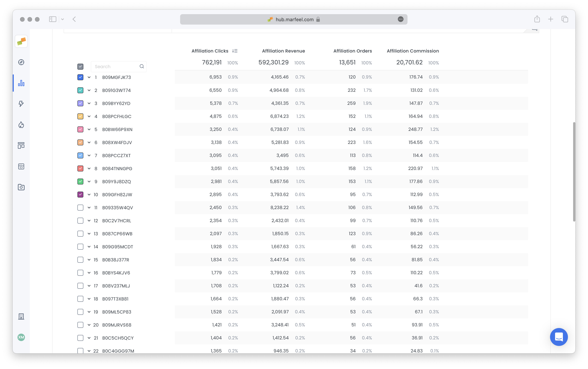This screenshot has width=588, height=369.
Task: Open the heart folder icon in sidebar
Action: click(21, 187)
